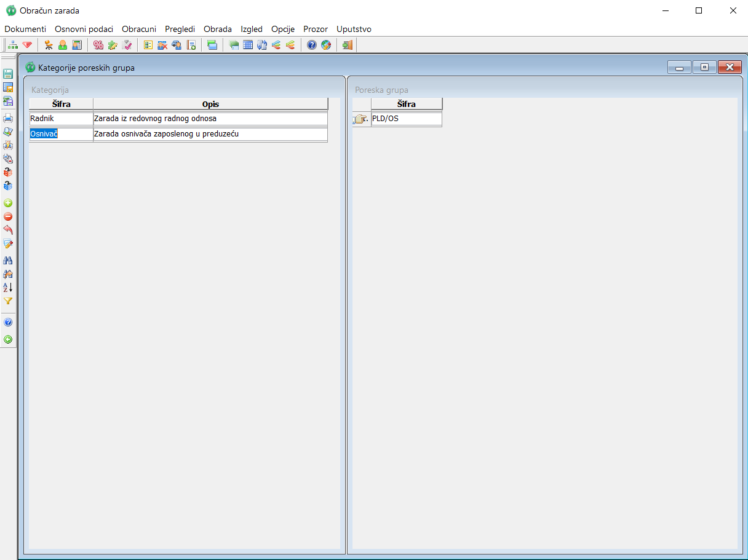Image resolution: width=748 pixels, height=560 pixels.
Task: Open the Pregledi menu
Action: pos(180,29)
